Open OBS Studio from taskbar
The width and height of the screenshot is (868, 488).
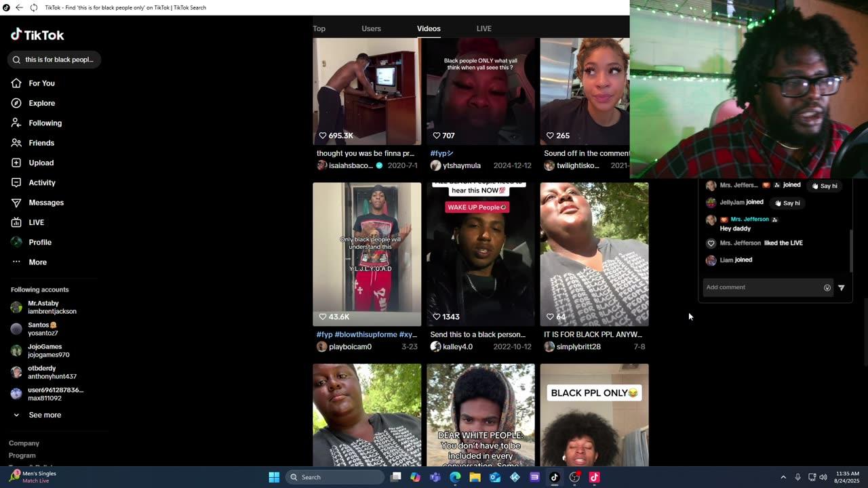point(574,477)
